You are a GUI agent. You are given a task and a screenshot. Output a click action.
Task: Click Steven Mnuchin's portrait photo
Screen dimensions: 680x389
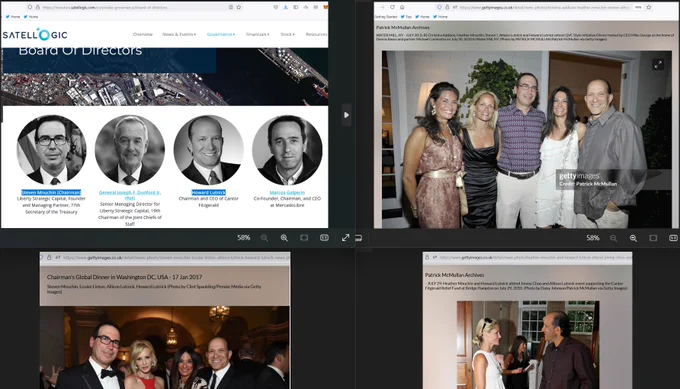coord(51,150)
